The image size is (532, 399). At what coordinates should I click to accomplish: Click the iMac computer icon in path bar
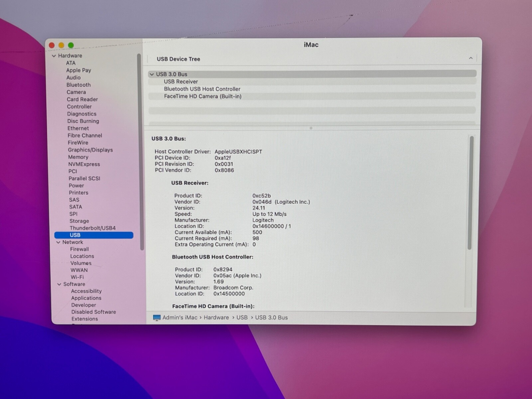157,318
